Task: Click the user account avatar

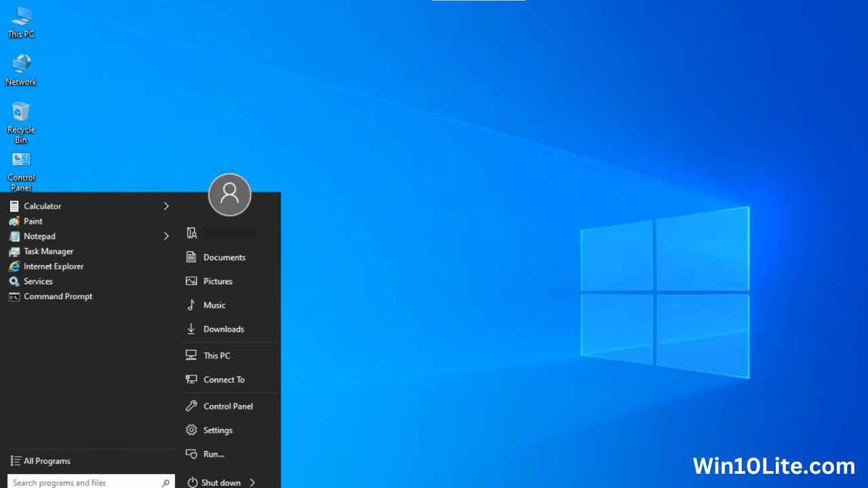Action: tap(229, 195)
